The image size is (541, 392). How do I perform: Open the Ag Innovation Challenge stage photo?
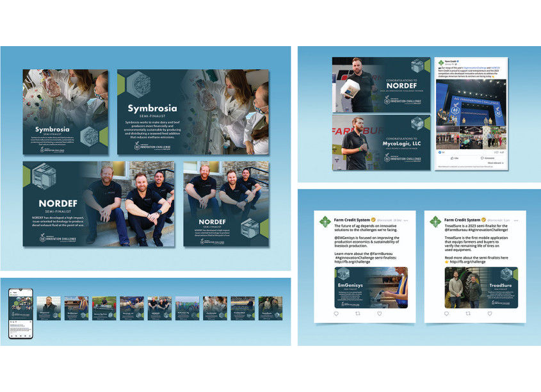pyautogui.click(x=471, y=102)
